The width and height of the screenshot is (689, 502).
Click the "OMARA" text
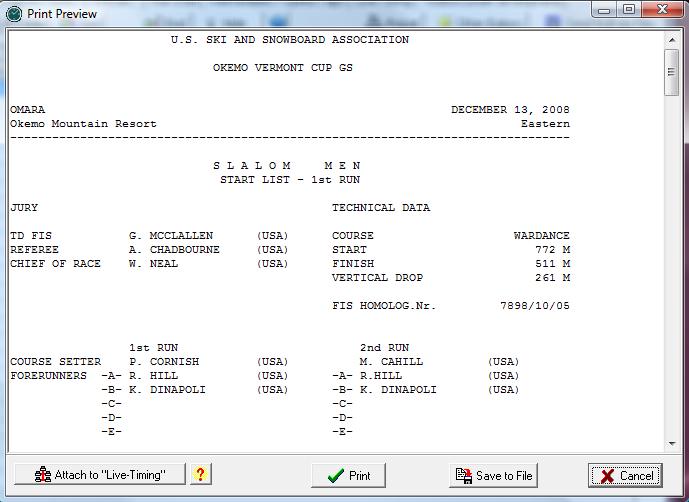(28, 109)
